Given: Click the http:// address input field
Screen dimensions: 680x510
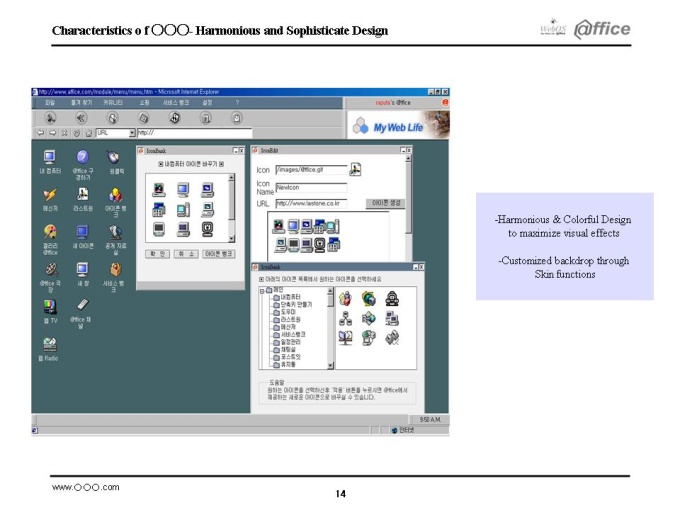Looking at the screenshot, I should (x=194, y=133).
